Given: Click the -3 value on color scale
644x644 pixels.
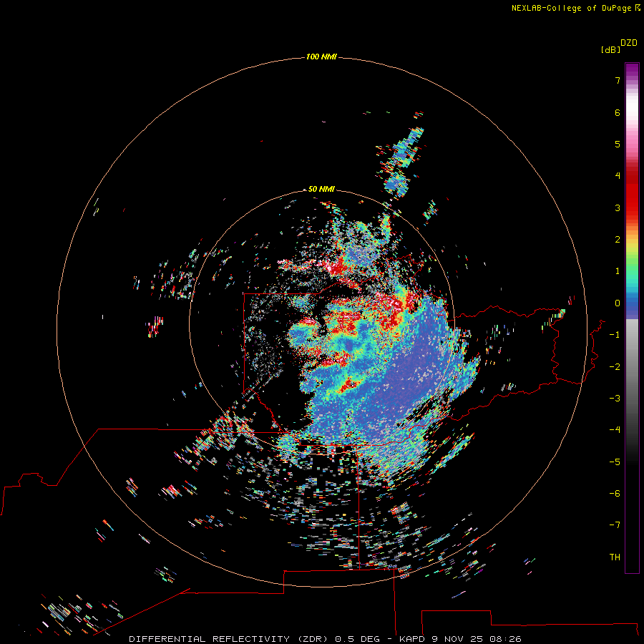Looking at the screenshot, I should [615, 399].
